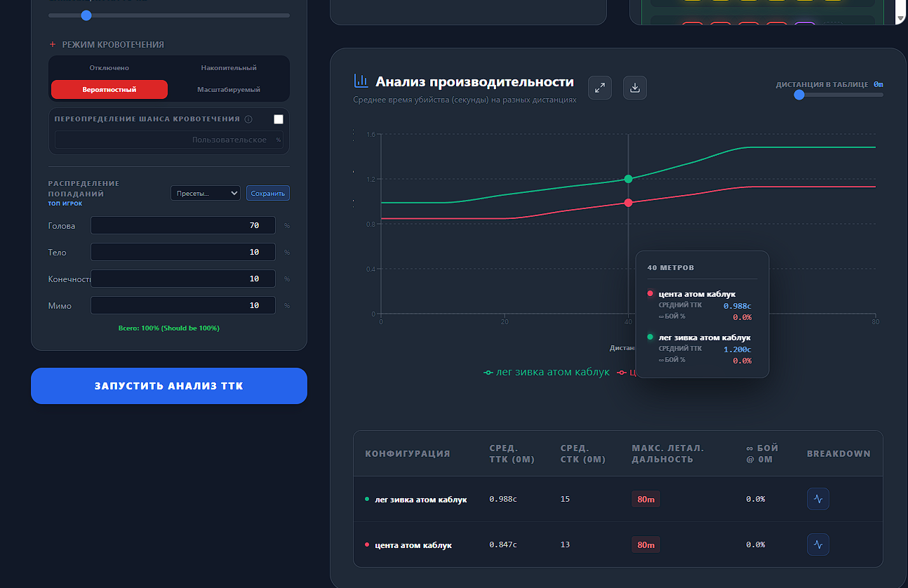The image size is (908, 588).
Task: Choose the Масштабируемый bleed mode
Action: tap(229, 90)
